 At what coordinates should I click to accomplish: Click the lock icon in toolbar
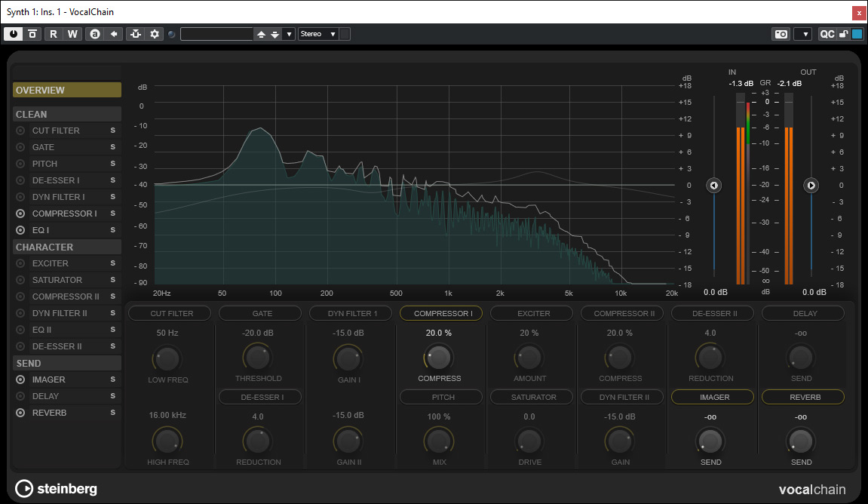click(x=844, y=34)
